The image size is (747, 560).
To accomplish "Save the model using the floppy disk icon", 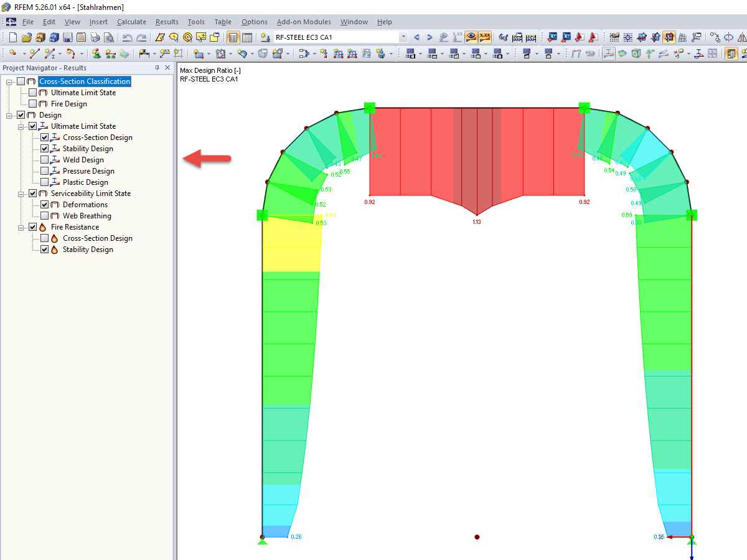I will tap(67, 37).
